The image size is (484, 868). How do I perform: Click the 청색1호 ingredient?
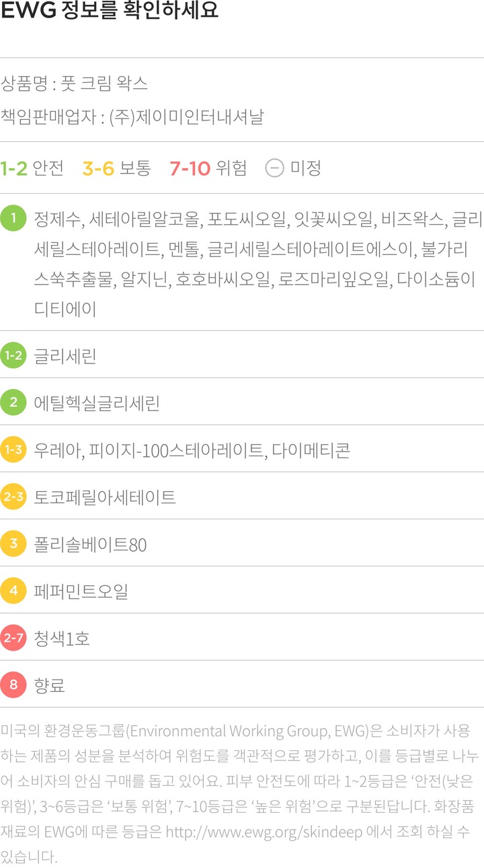(x=62, y=639)
